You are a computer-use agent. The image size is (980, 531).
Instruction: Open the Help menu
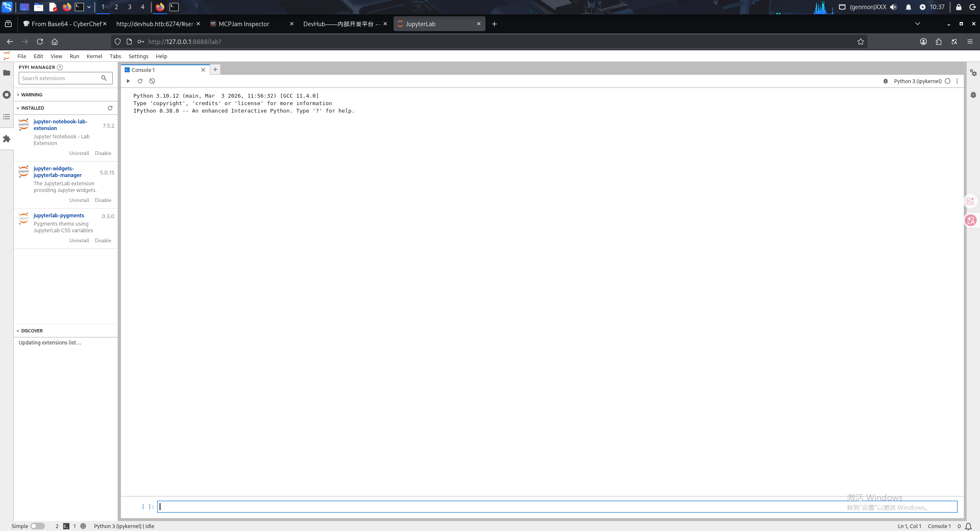pos(161,56)
